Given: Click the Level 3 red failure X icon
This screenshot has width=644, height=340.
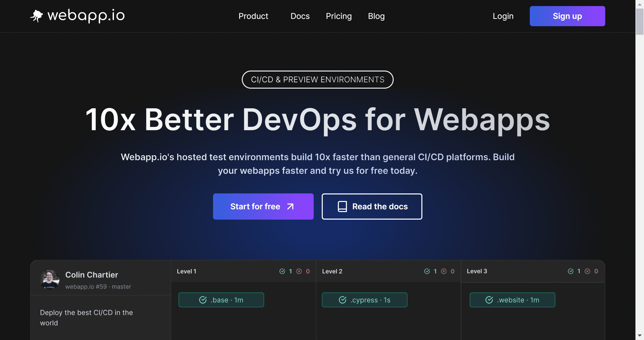Looking at the screenshot, I should click(587, 271).
